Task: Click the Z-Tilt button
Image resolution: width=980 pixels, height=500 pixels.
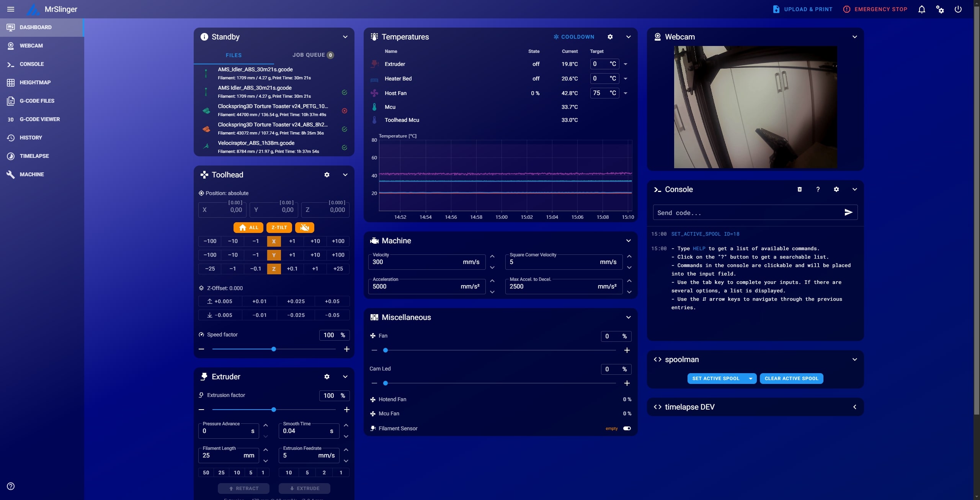Action: tap(279, 228)
